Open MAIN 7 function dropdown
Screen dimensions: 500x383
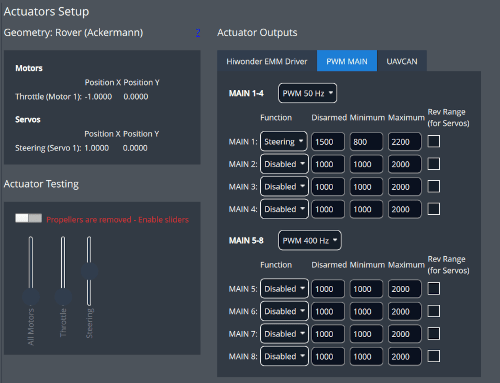pyautogui.click(x=284, y=334)
